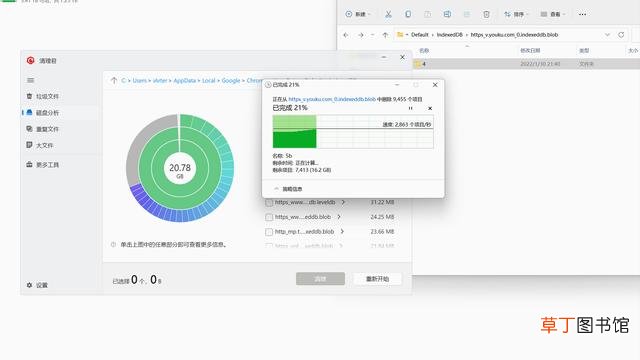Click the progress dialog title-bar clock icon
Viewport: 640px width, 360px height.
[268, 85]
